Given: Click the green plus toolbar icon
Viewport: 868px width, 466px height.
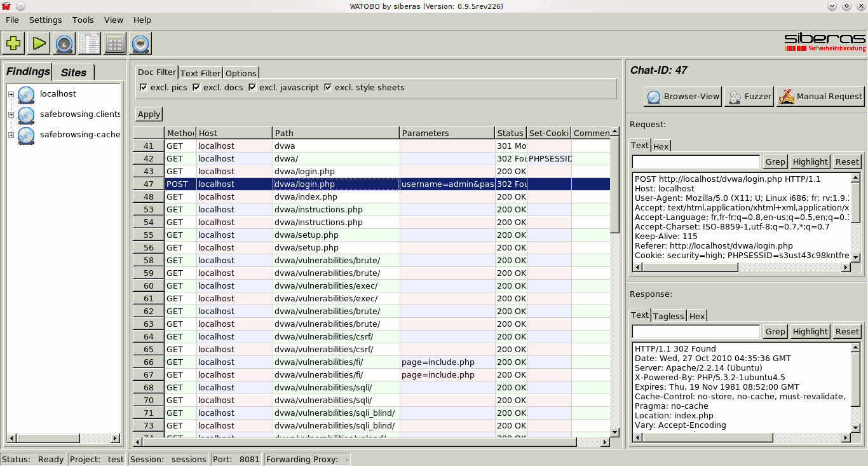Looking at the screenshot, I should point(13,44).
